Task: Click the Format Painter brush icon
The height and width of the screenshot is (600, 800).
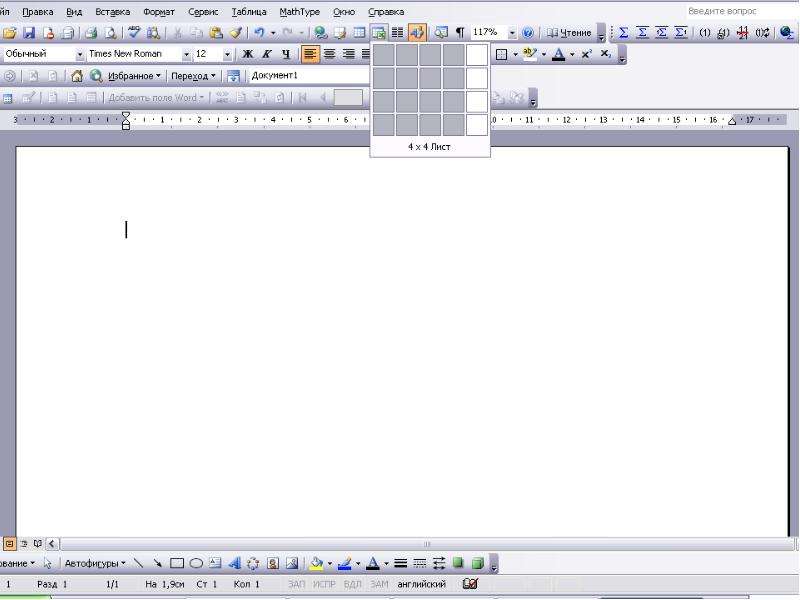Action: (x=235, y=33)
